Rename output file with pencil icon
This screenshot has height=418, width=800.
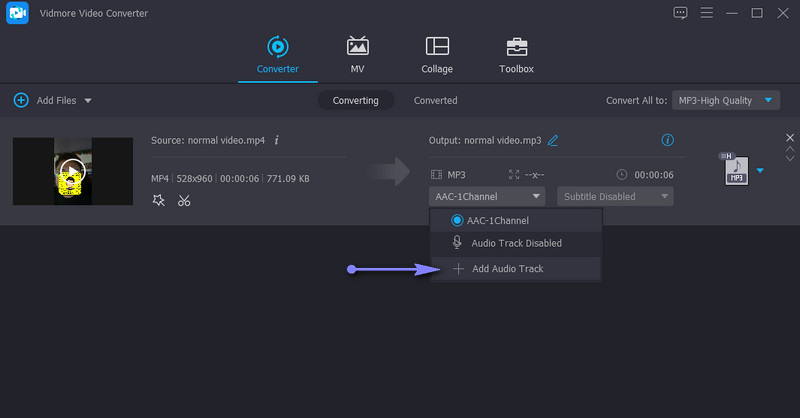point(553,141)
